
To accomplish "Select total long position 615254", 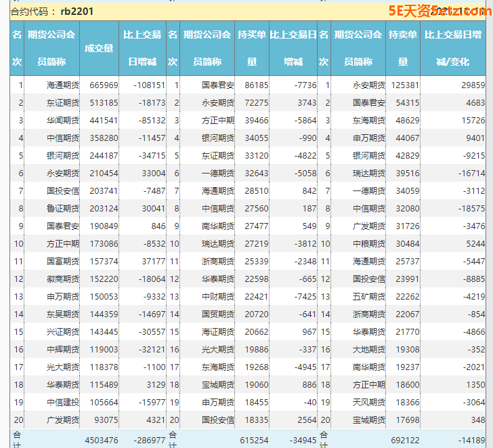I will (x=254, y=440).
